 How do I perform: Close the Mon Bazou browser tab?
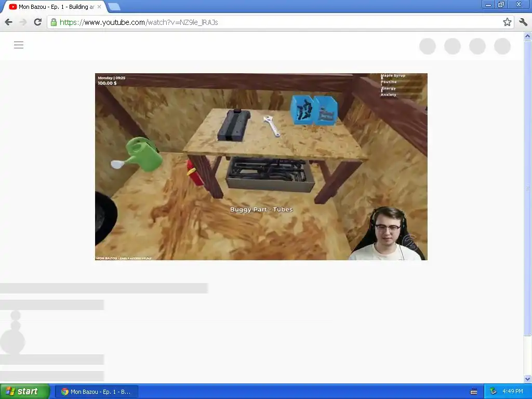(99, 7)
